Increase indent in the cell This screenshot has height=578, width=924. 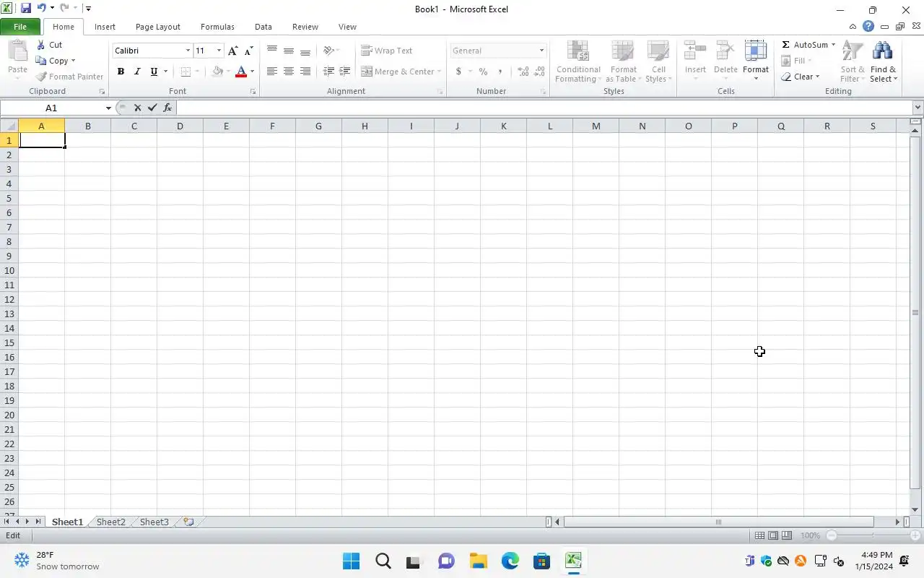pyautogui.click(x=345, y=72)
